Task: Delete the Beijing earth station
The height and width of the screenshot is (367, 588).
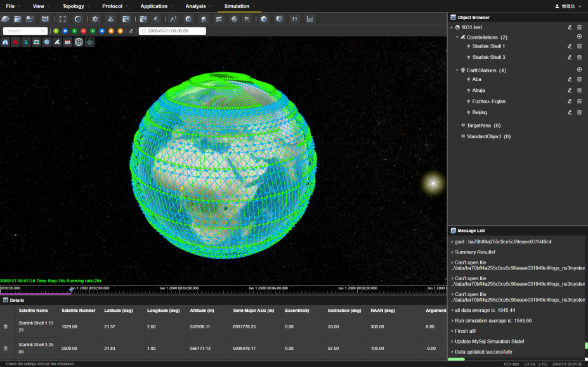Action: (579, 112)
